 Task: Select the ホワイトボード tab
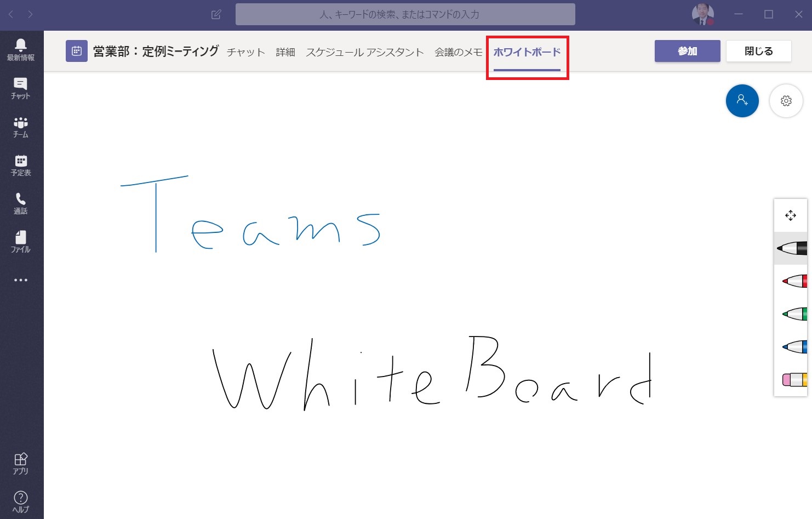(527, 52)
